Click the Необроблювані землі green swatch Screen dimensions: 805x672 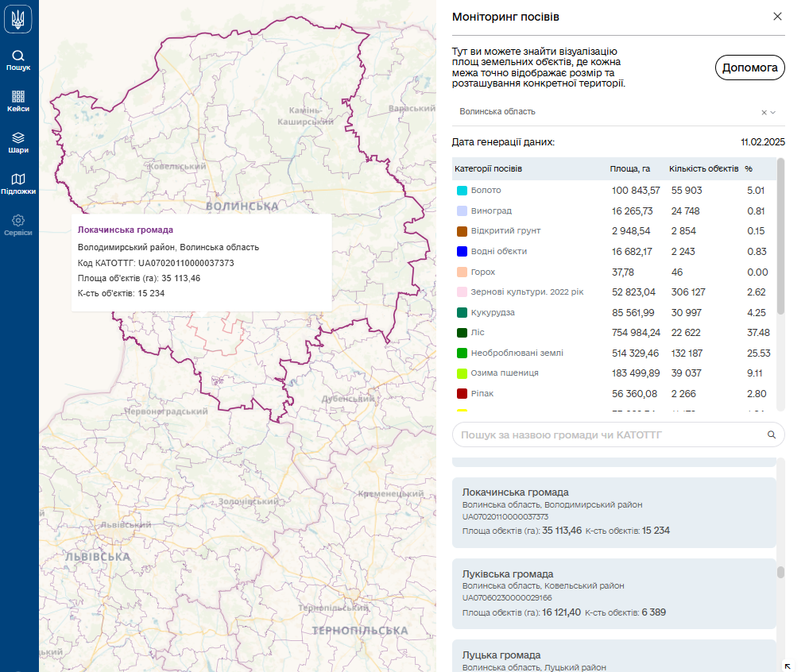coord(462,353)
